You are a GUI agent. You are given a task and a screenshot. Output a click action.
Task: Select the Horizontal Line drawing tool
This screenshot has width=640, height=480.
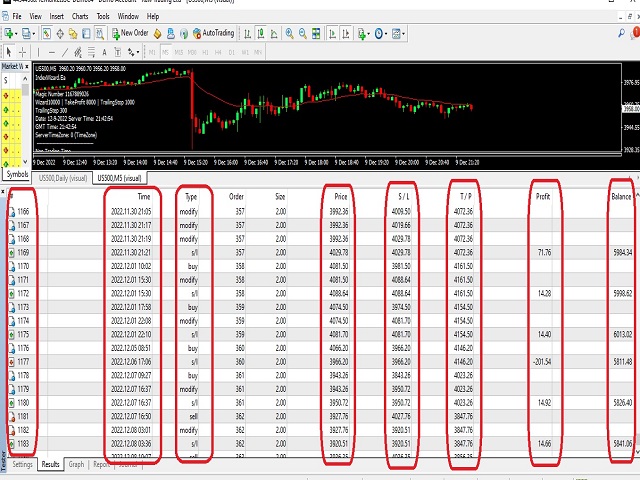pyautogui.click(x=51, y=52)
